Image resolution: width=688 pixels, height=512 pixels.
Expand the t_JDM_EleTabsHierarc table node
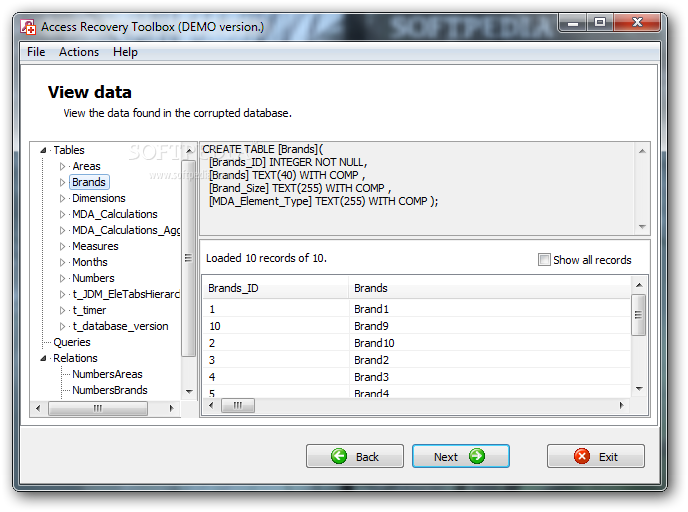[x=62, y=294]
